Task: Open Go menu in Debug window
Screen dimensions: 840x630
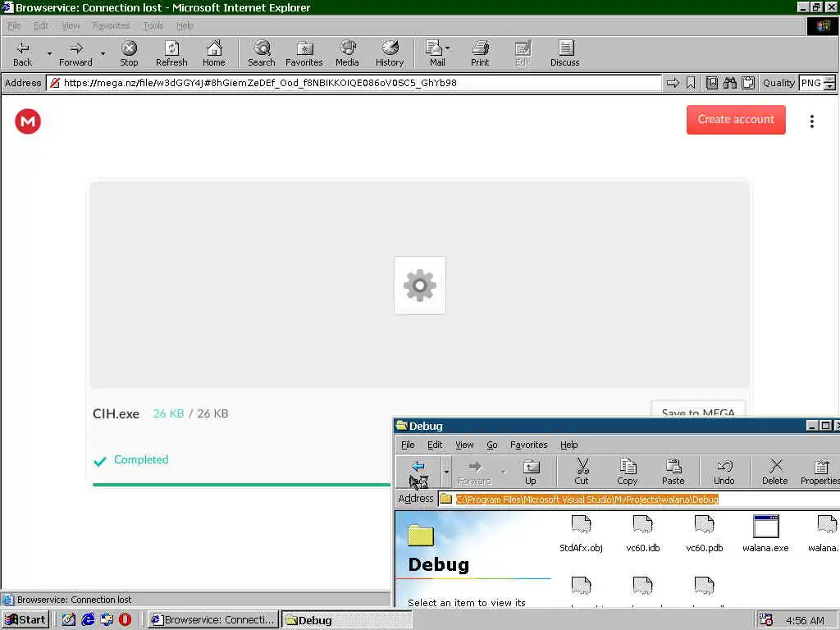Action: [492, 445]
